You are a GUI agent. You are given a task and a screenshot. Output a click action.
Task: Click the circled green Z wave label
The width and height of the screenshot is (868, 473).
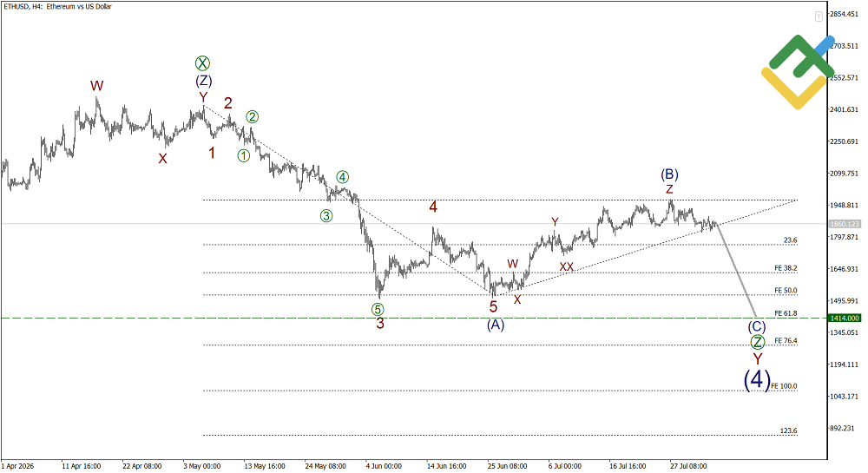(x=757, y=342)
